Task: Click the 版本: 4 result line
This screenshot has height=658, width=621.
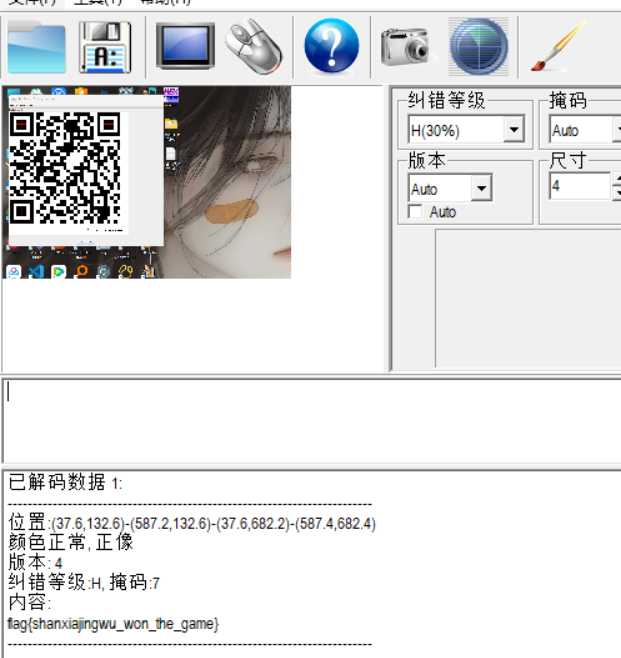Action: [35, 562]
